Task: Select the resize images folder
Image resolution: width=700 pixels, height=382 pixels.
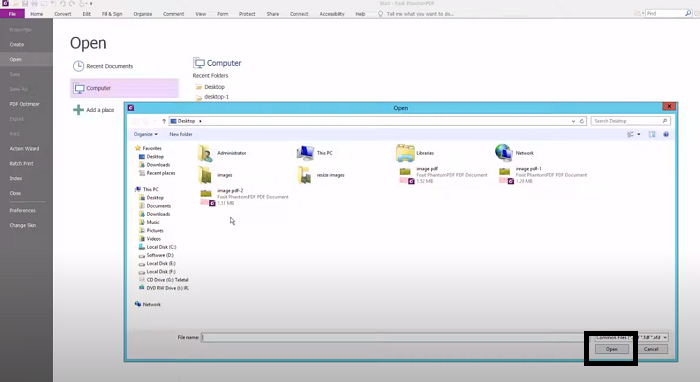Action: [x=321, y=175]
